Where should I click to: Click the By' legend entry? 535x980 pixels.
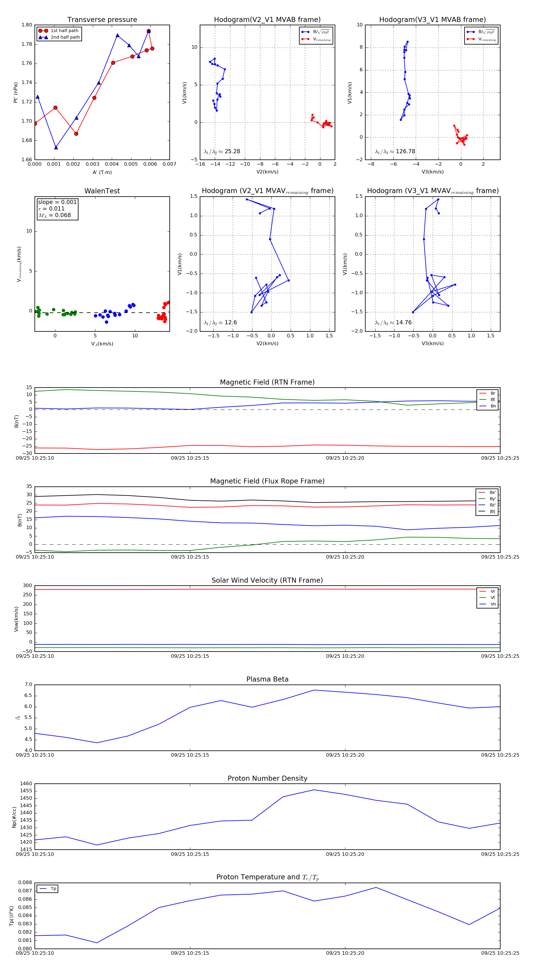[x=487, y=499]
